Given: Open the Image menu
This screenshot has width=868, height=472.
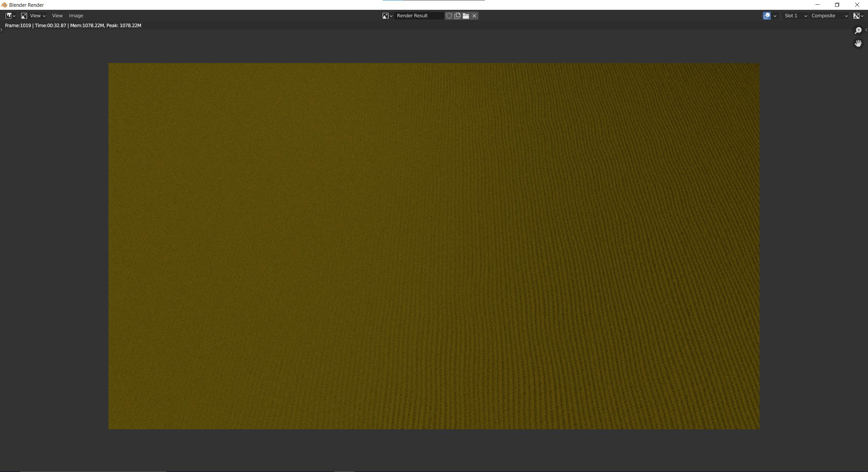Looking at the screenshot, I should point(76,16).
